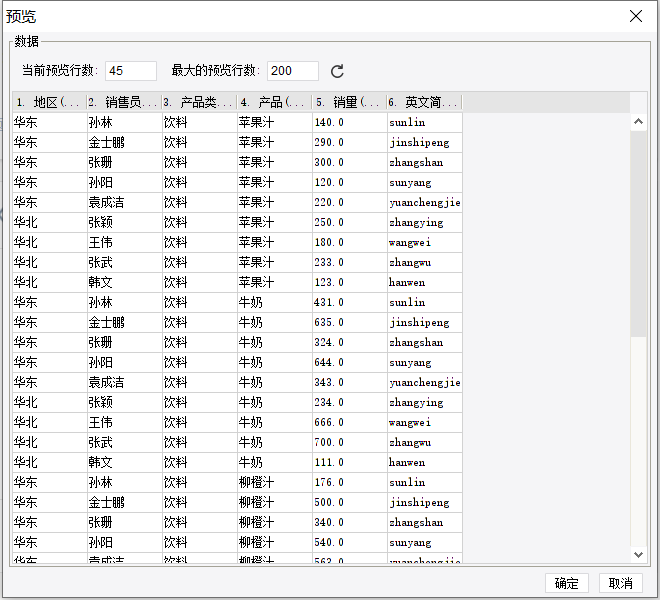Viewport: 660px width, 600px height.
Task: Select the 英文简 column header
Action: click(x=424, y=102)
